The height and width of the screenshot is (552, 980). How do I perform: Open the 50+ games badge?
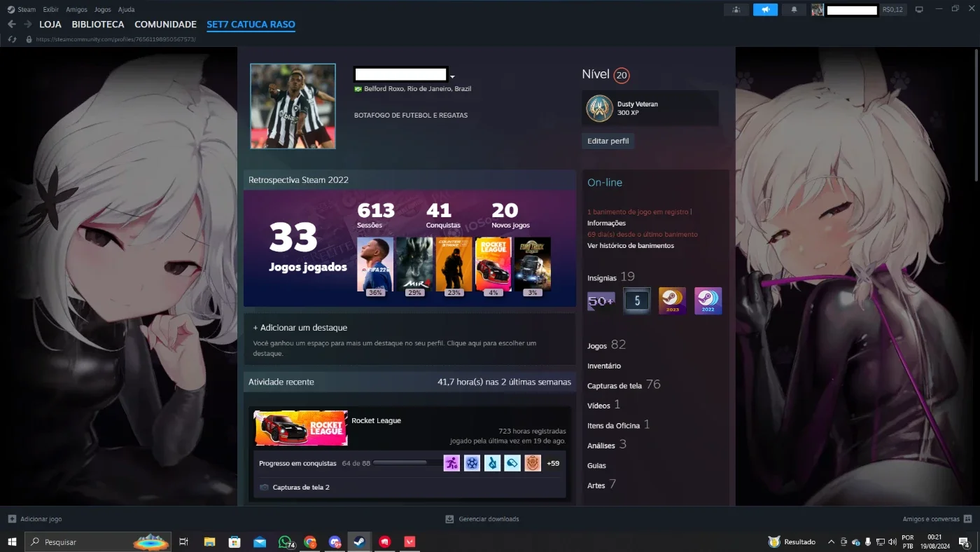[601, 301]
